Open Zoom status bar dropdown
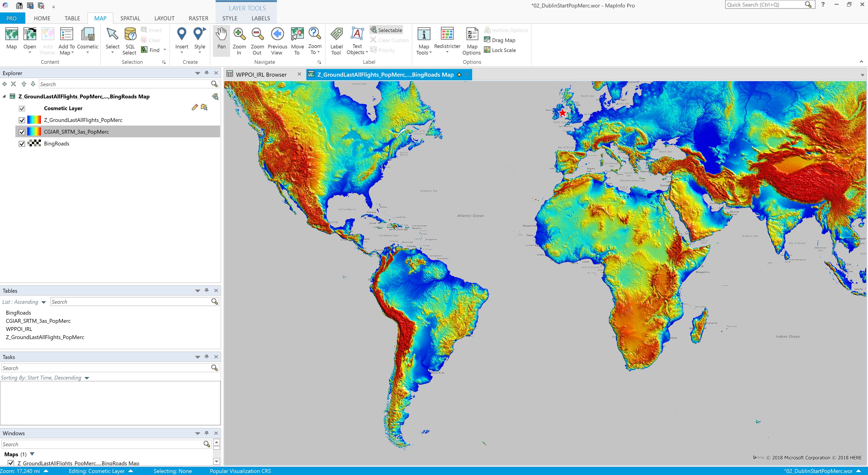The width and height of the screenshot is (868, 475). [x=46, y=471]
